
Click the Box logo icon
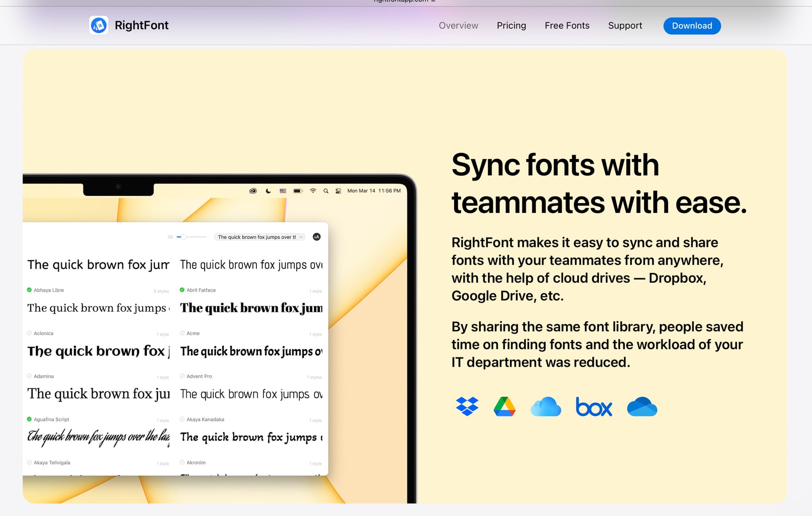594,407
